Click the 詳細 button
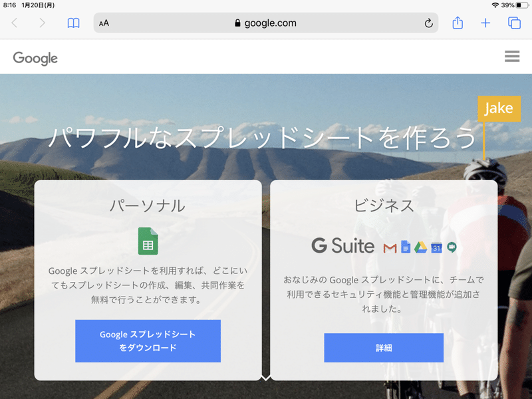Screen dimensions: 532x399 pos(384,348)
